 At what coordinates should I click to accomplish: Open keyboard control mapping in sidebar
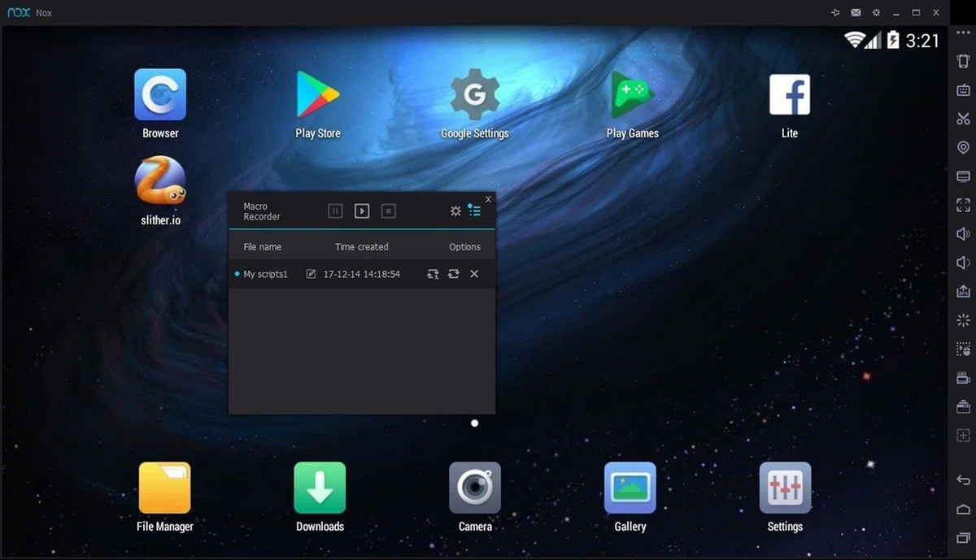pyautogui.click(x=963, y=90)
